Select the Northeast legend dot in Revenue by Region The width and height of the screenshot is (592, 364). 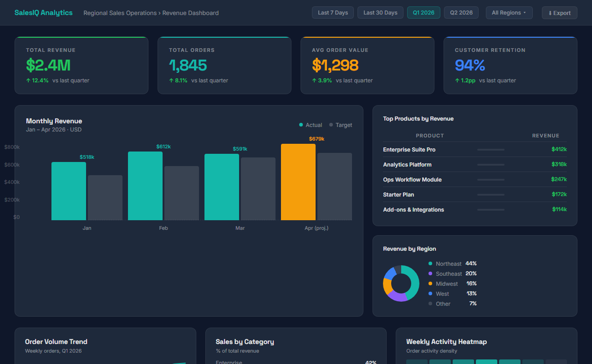(430, 263)
